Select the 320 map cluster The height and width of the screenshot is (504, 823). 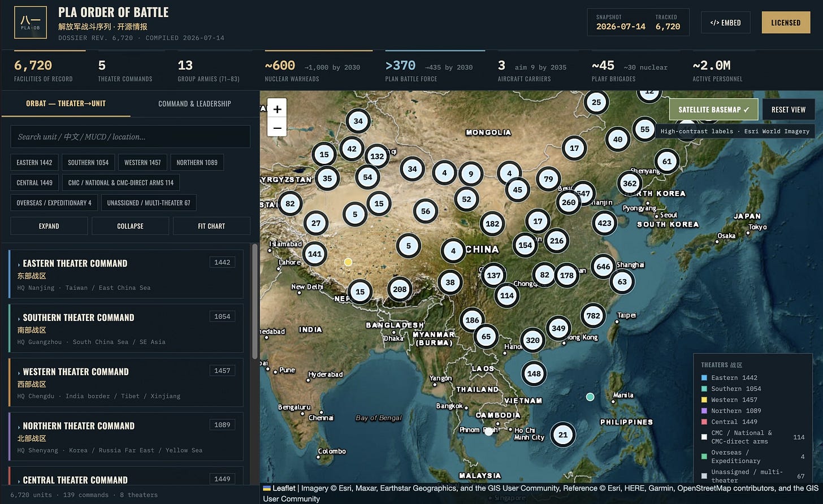[x=532, y=340]
